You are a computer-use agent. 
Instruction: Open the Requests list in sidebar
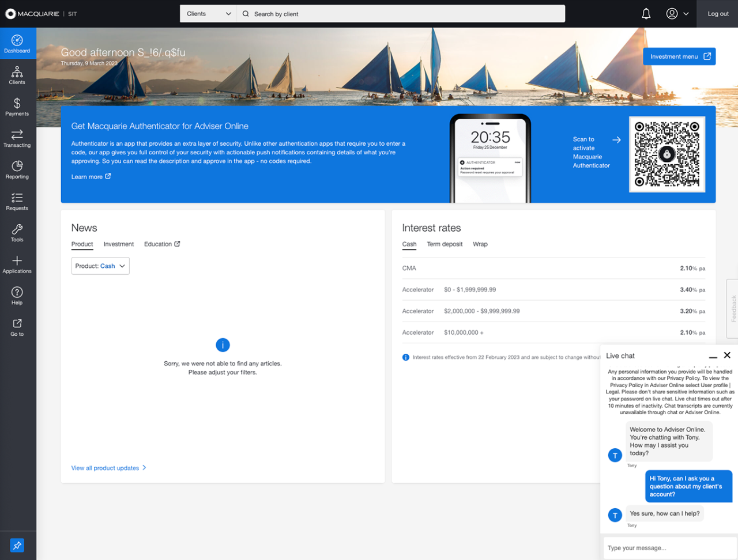point(17,202)
